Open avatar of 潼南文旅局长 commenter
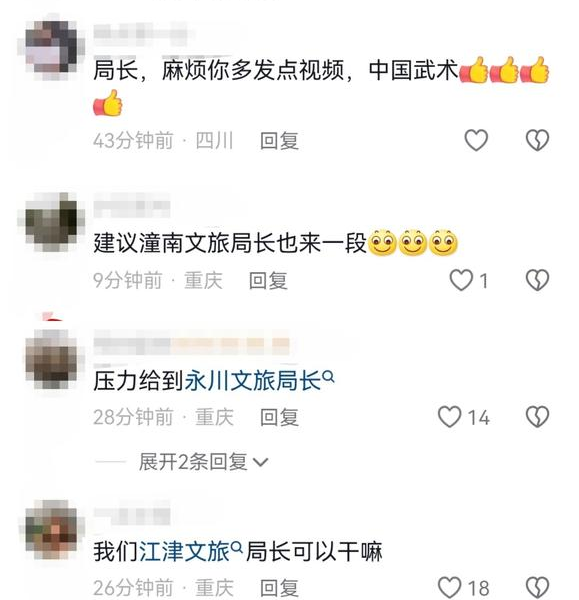 point(51,221)
